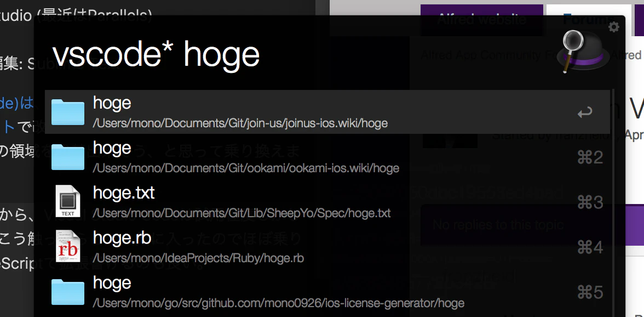
Task: Click the return arrow symbol on the first result
Action: click(x=584, y=112)
